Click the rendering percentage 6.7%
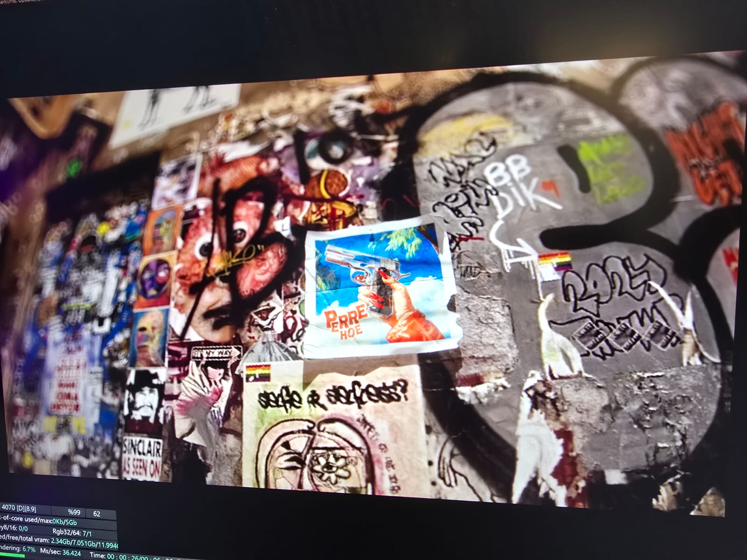Viewport: 747px width, 560px height. pos(29,549)
